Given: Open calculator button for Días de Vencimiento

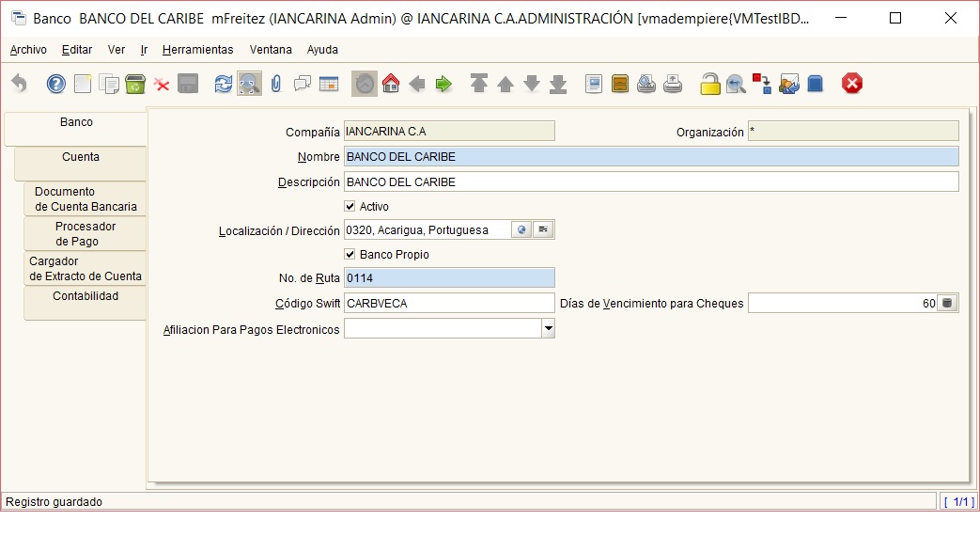Looking at the screenshot, I should (x=947, y=303).
